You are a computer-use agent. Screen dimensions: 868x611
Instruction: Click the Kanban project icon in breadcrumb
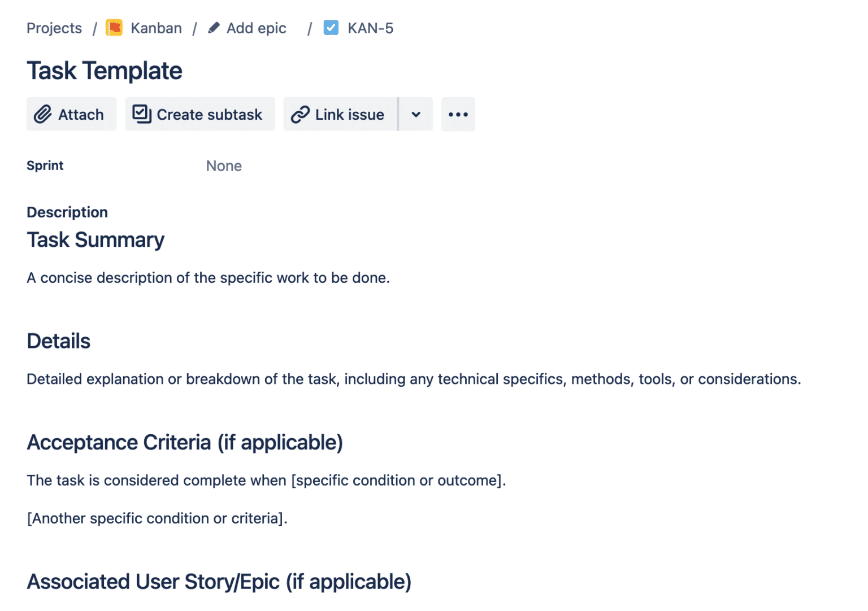click(x=114, y=27)
